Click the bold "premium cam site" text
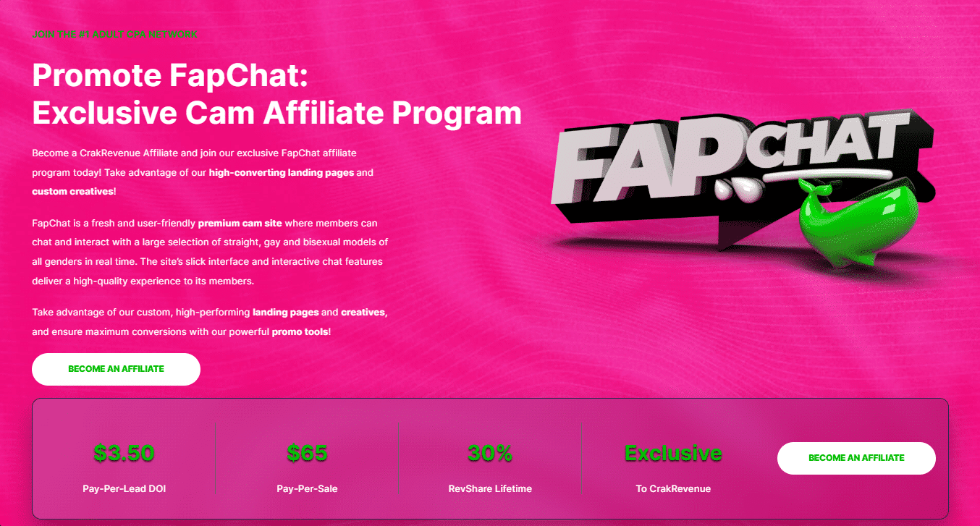The height and width of the screenshot is (526, 980). pos(240,224)
